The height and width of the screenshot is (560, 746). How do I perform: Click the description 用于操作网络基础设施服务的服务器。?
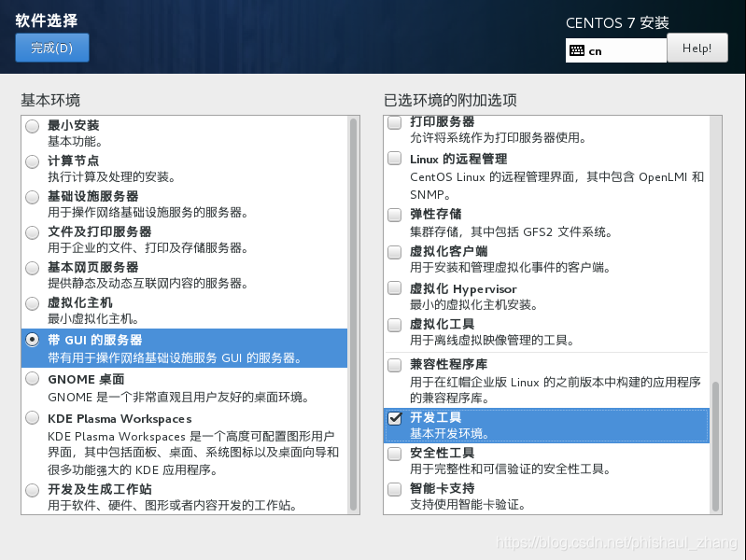pos(148,213)
